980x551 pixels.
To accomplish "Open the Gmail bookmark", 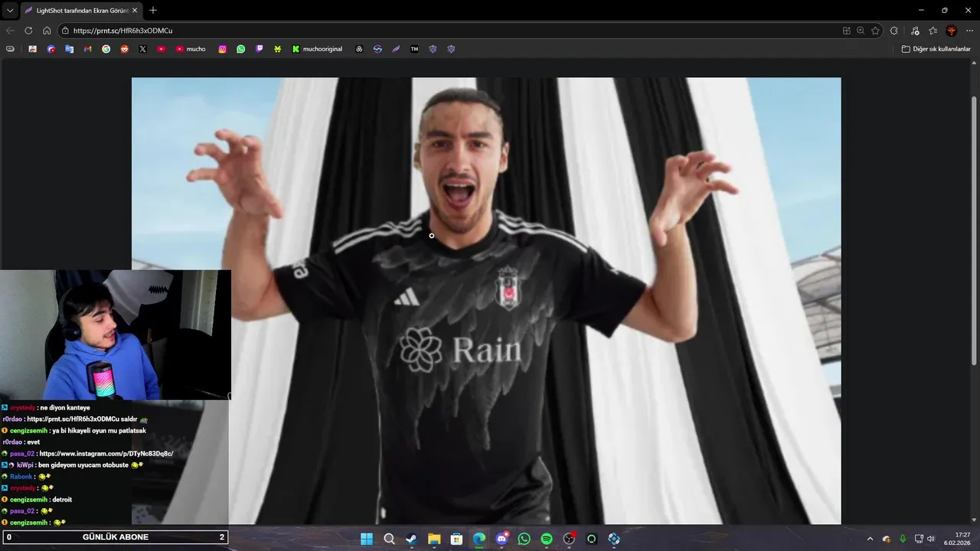I will click(x=87, y=49).
